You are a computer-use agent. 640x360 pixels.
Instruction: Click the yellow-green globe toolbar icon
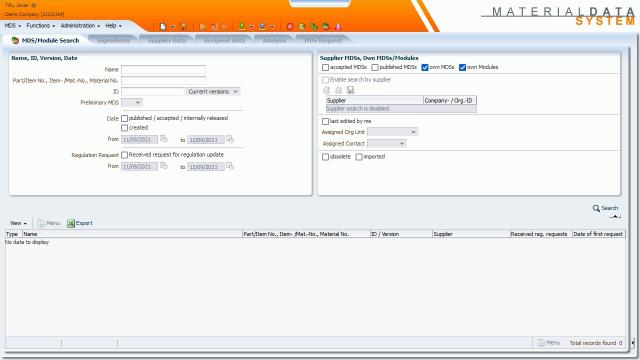click(302, 27)
